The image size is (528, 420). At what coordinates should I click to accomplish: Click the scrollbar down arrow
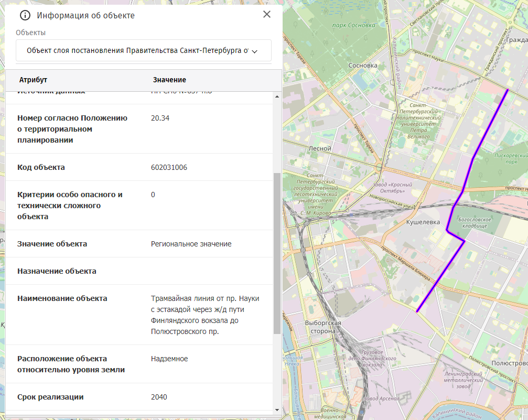[x=277, y=409]
